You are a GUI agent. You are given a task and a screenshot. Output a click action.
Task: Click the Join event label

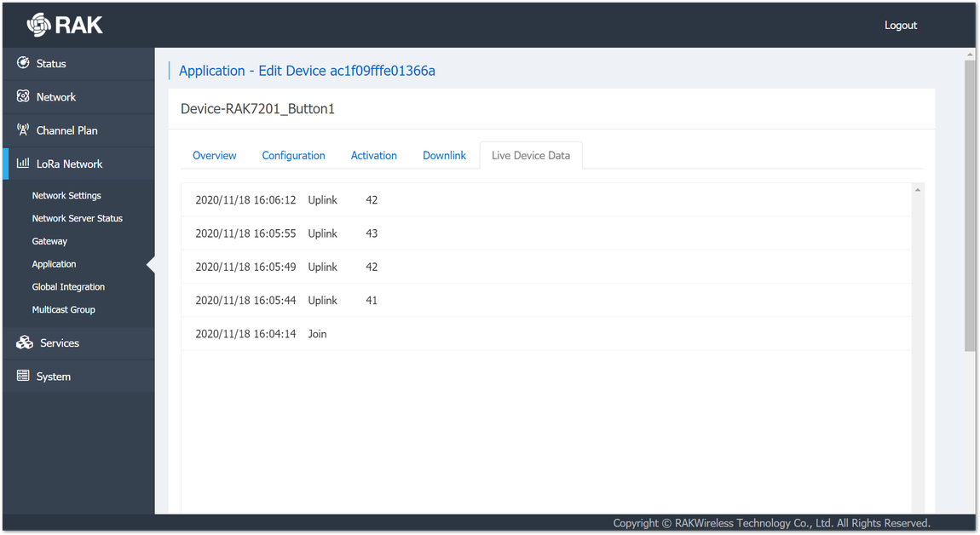coord(317,334)
